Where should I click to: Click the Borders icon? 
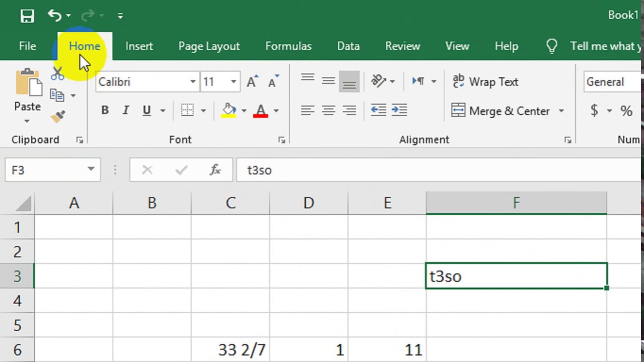[x=187, y=111]
